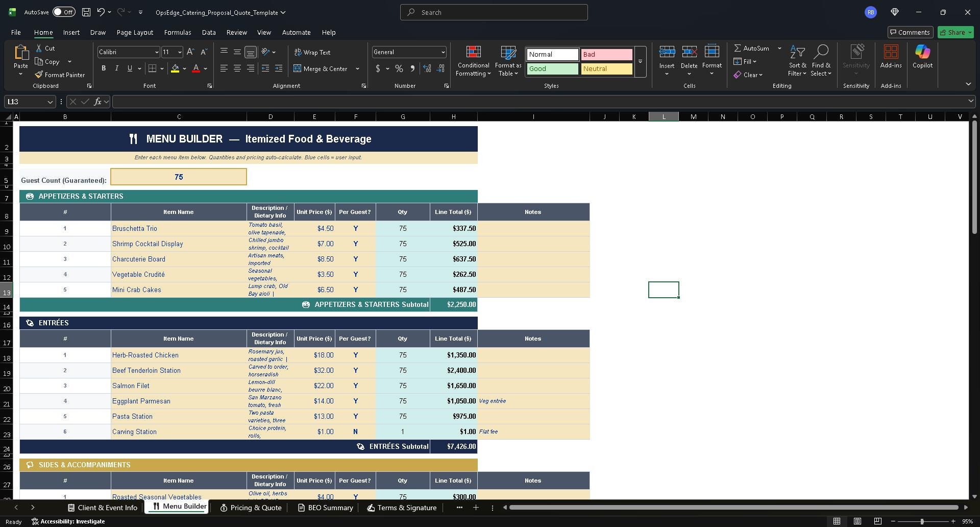
Task: Toggle the Middle Align button
Action: [237, 52]
